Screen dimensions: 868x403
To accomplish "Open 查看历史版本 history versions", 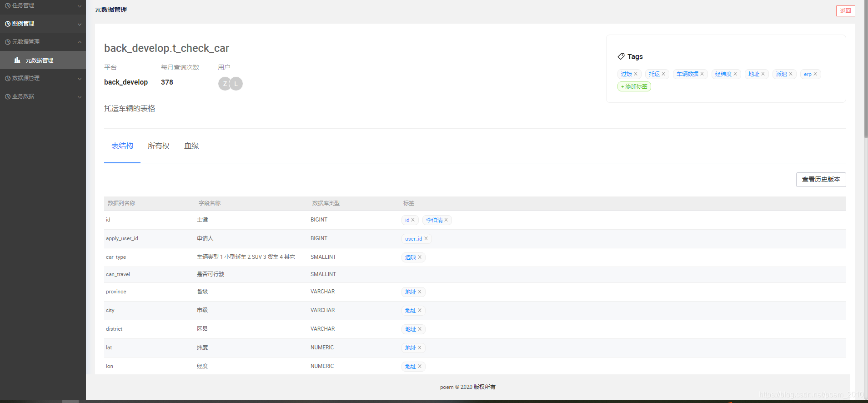I will (821, 179).
